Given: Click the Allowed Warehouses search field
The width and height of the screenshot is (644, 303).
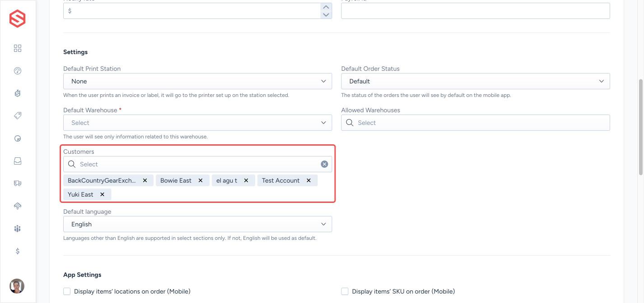Looking at the screenshot, I should (475, 123).
